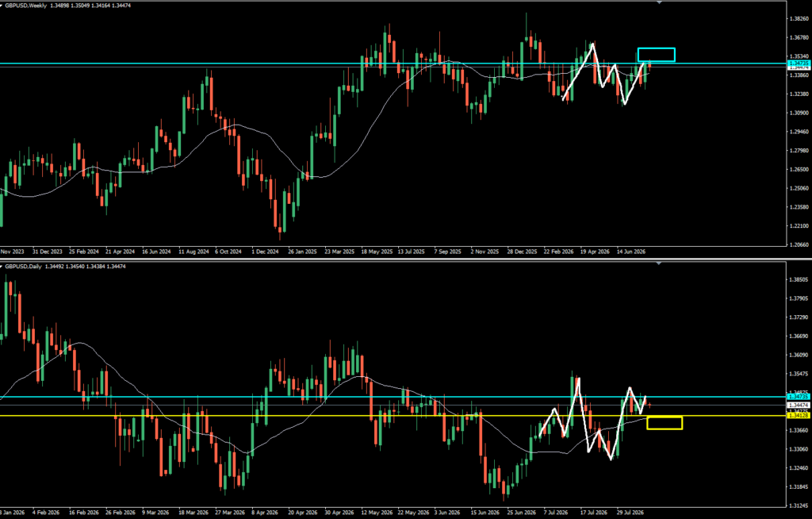The image size is (812, 519).
Task: Click the 1.34474 current price label on Daily chart
Action: 799,405
